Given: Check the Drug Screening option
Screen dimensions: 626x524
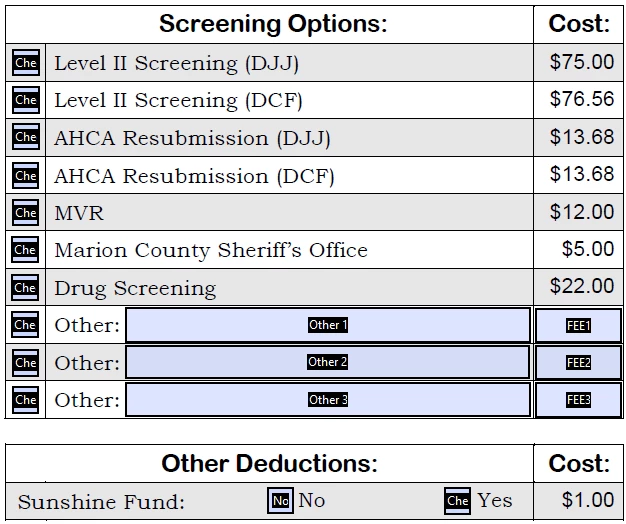Looking at the screenshot, I should 25,288.
